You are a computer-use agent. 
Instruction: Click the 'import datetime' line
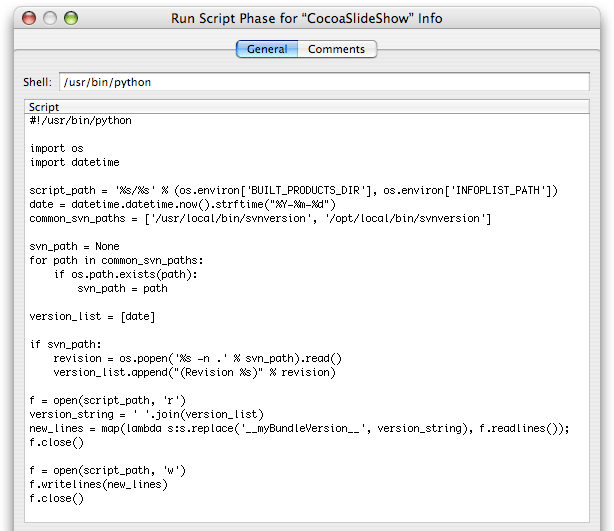point(77,162)
